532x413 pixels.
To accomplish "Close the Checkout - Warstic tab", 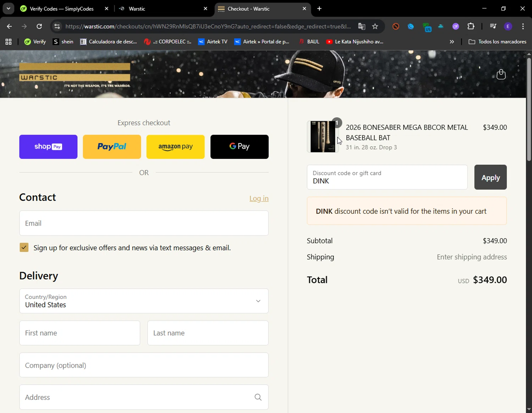I will click(304, 9).
